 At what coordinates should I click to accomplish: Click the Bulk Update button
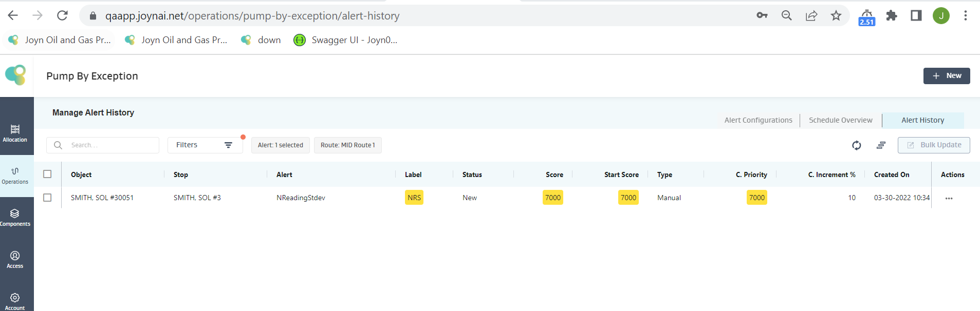[x=933, y=145]
